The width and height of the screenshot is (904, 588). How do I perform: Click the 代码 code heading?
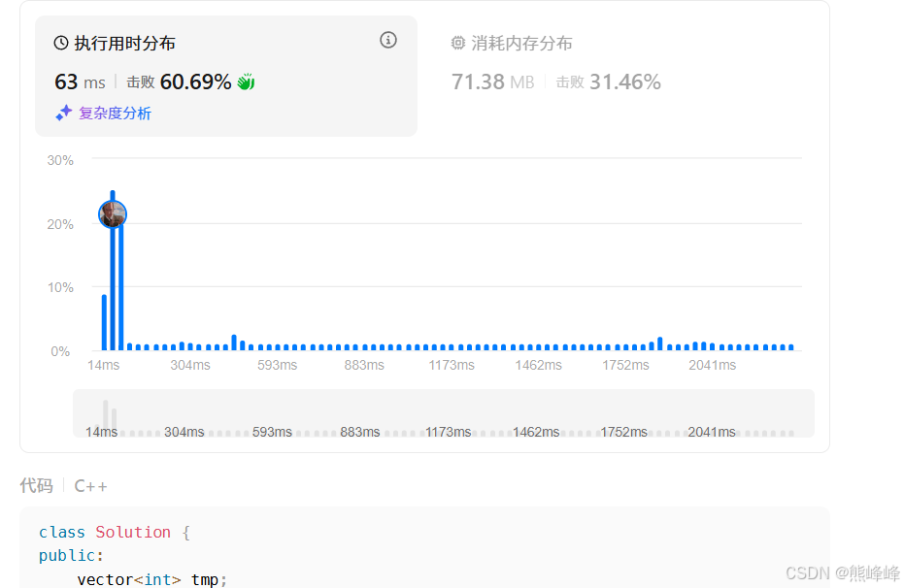[x=36, y=485]
